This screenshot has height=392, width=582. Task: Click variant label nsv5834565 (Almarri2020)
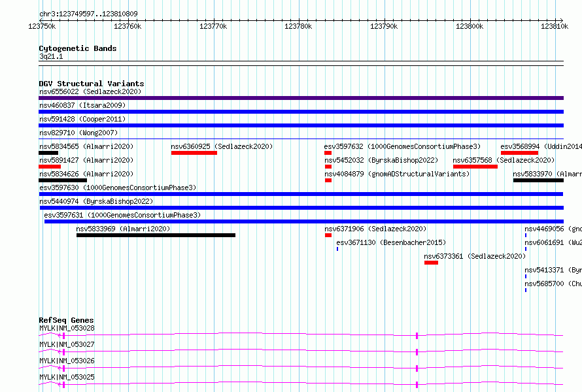pos(86,146)
